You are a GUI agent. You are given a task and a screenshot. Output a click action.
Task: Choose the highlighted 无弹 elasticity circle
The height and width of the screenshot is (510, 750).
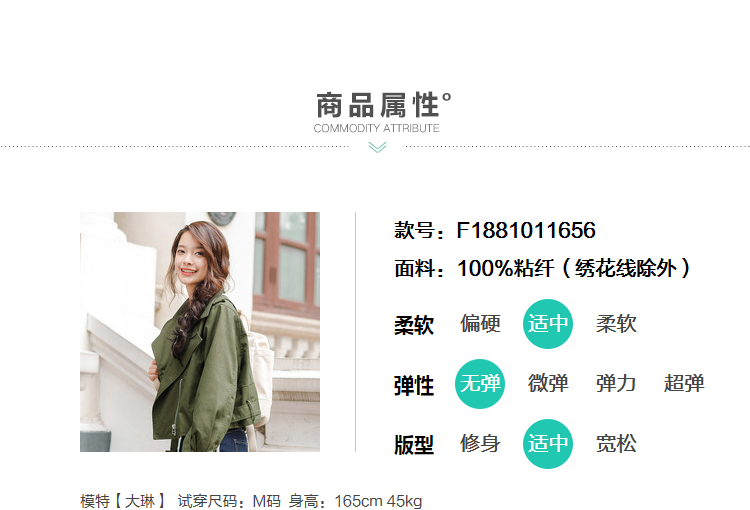coord(480,384)
